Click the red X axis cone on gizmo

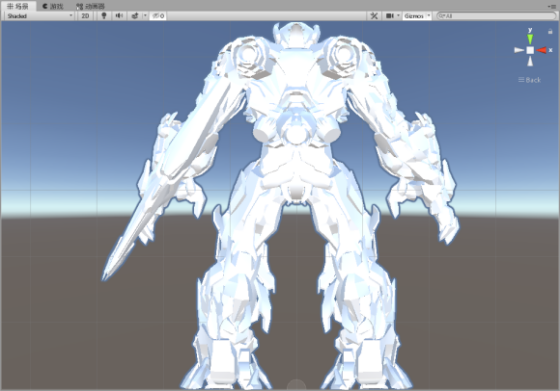(x=542, y=50)
